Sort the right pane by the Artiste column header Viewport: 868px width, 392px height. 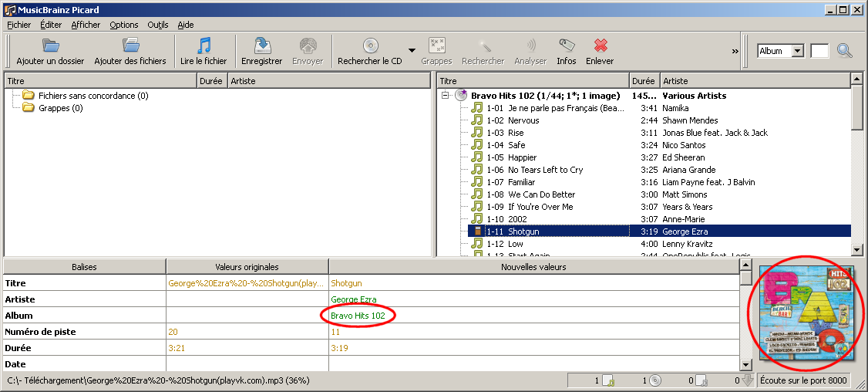click(x=755, y=81)
